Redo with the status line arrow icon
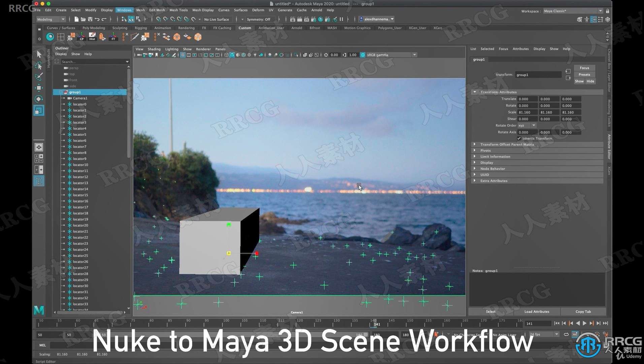The height and width of the screenshot is (364, 644). point(104,19)
